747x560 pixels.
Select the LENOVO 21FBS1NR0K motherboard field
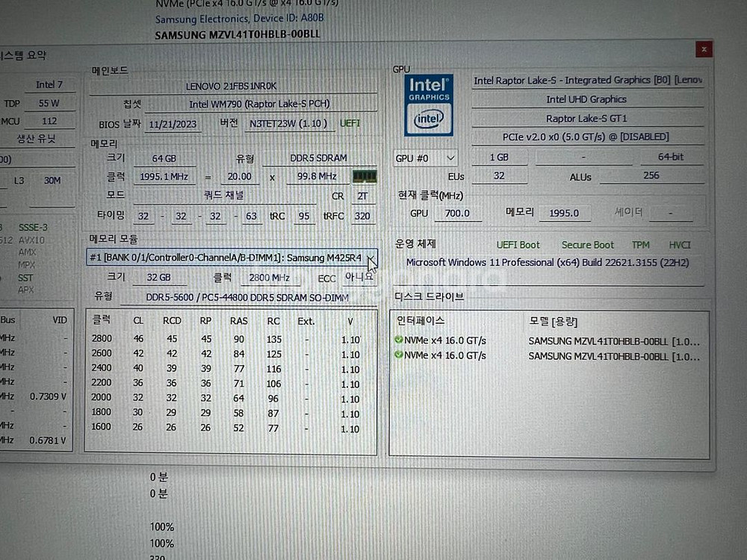click(x=232, y=86)
